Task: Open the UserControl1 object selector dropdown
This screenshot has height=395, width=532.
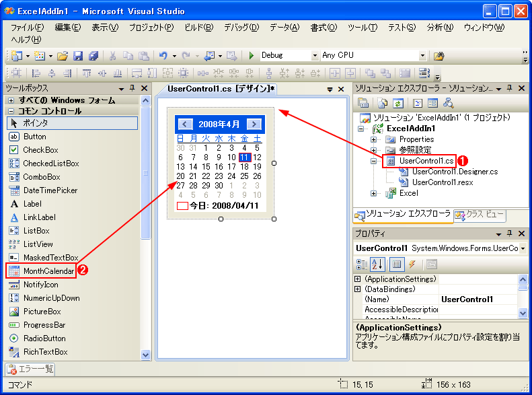Action: pos(523,248)
